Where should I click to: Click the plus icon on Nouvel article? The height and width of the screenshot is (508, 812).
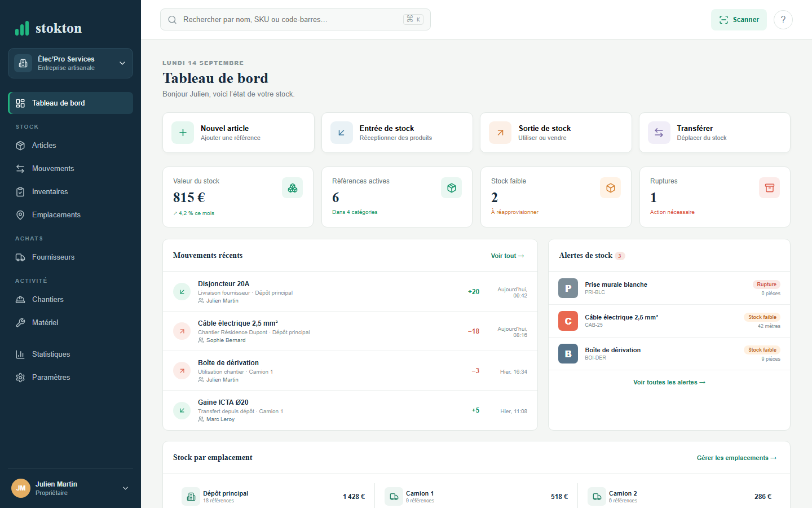(x=183, y=133)
